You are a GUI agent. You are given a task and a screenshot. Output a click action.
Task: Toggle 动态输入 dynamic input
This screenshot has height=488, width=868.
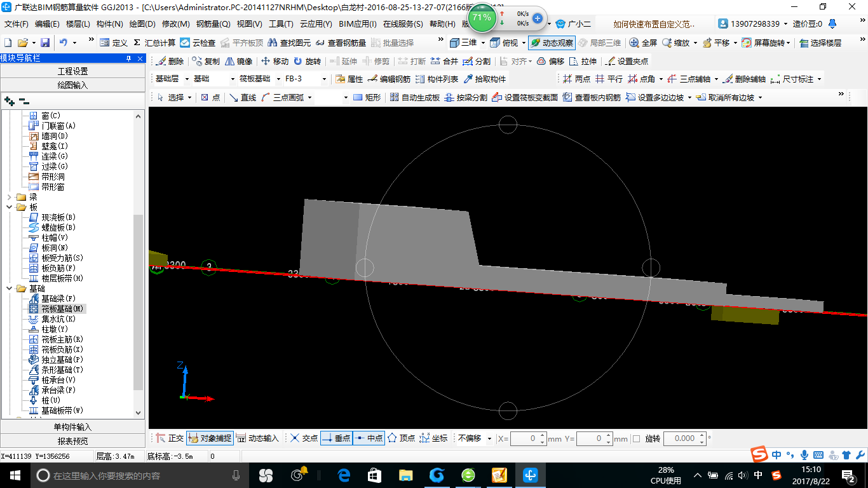257,438
